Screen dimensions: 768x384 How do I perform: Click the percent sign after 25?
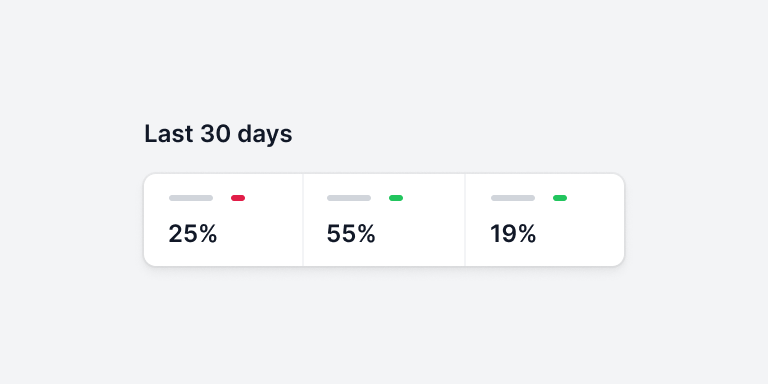coord(207,234)
